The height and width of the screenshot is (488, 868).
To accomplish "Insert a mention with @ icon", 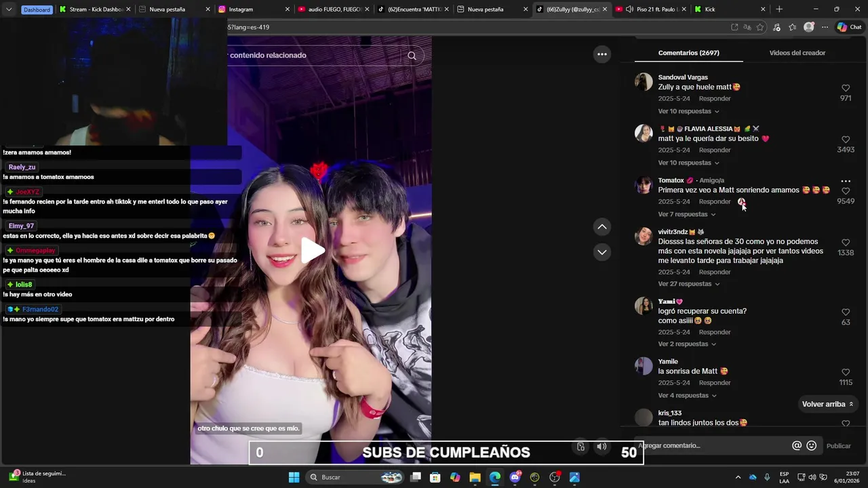I will pyautogui.click(x=797, y=445).
